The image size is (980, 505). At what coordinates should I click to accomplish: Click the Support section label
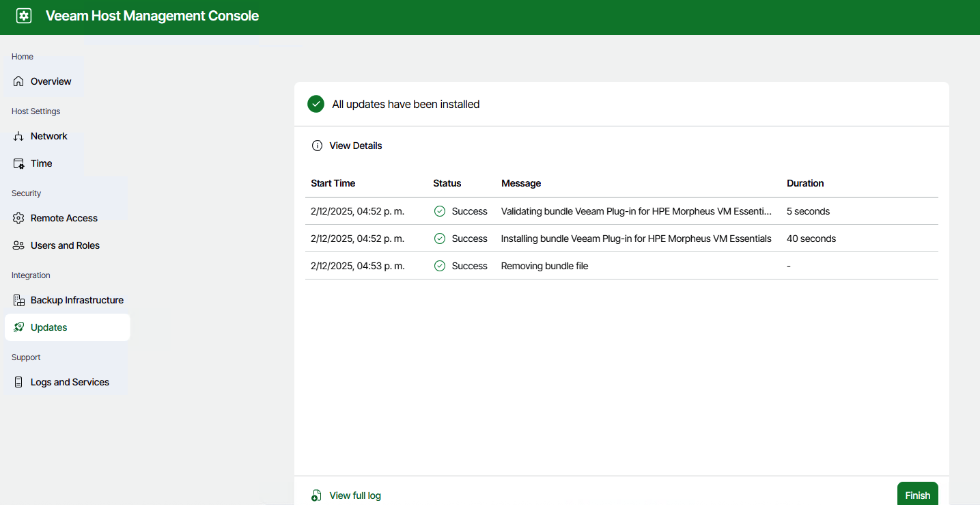(x=26, y=357)
